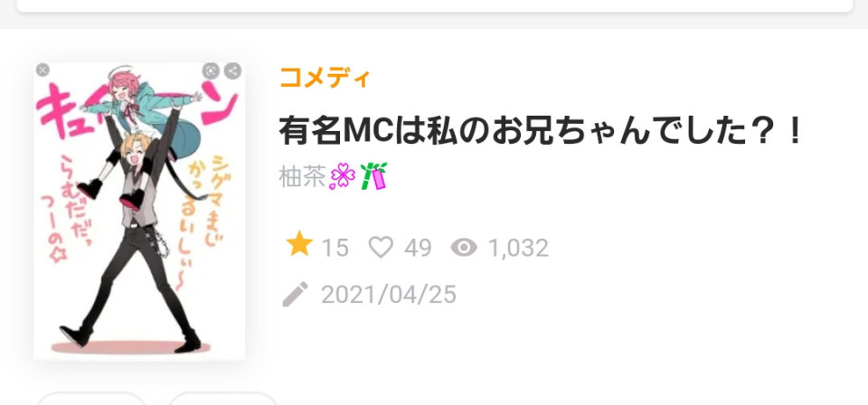The image size is (868, 405).
Task: Open the novel cover thumbnail
Action: tap(139, 211)
